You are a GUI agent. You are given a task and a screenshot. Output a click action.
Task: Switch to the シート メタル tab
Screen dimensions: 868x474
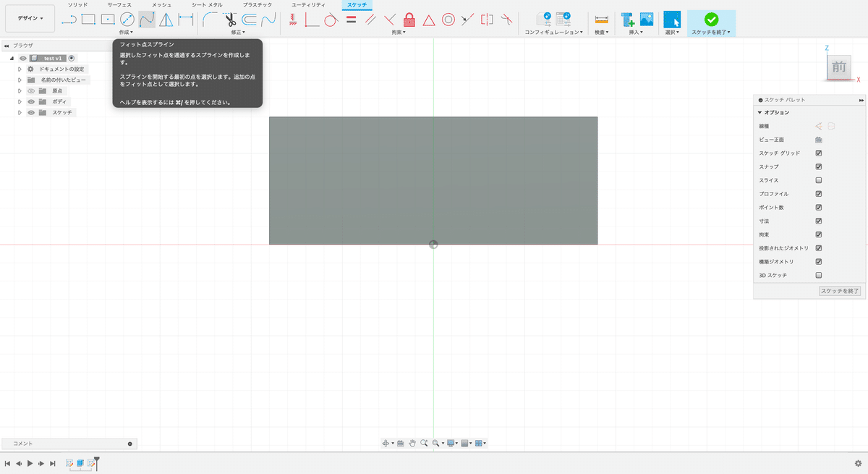[207, 4]
